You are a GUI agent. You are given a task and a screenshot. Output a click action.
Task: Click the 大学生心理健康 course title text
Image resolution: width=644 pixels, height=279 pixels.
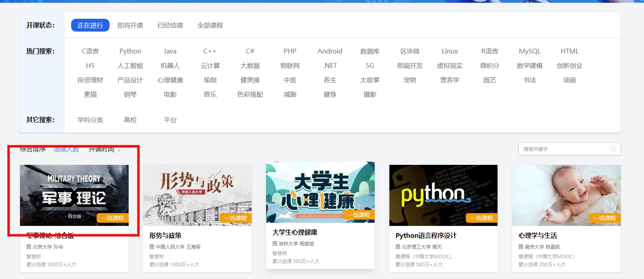(x=295, y=232)
